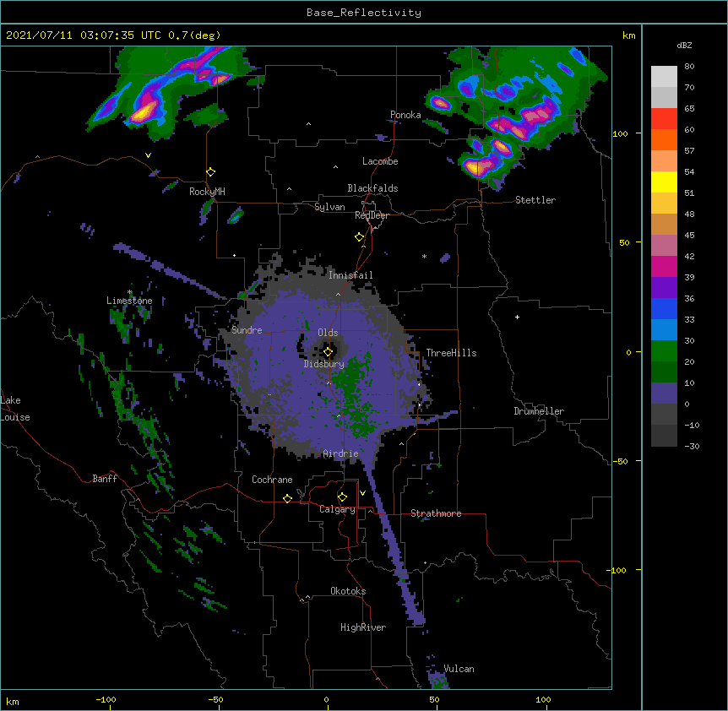The height and width of the screenshot is (711, 728).
Task: Click the Sylvan label on the map
Action: (x=329, y=207)
